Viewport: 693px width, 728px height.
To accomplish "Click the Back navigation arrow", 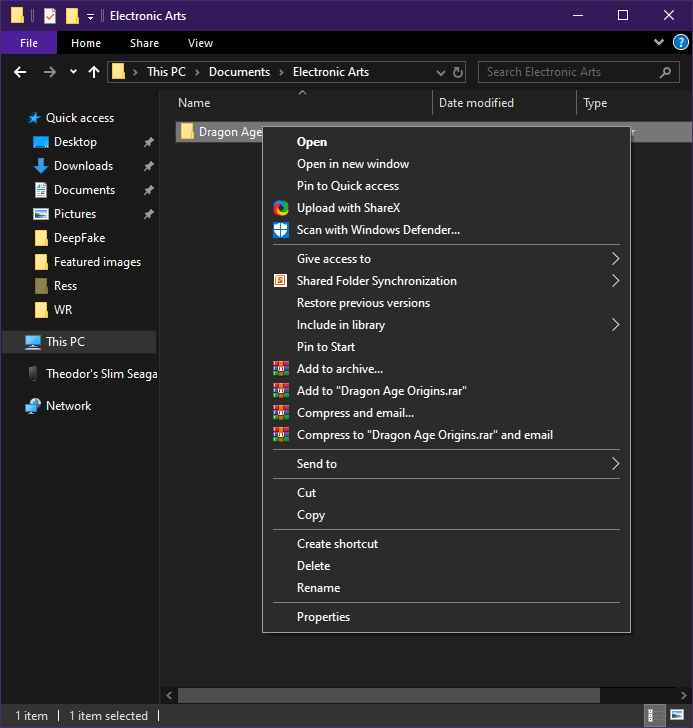I will (20, 72).
